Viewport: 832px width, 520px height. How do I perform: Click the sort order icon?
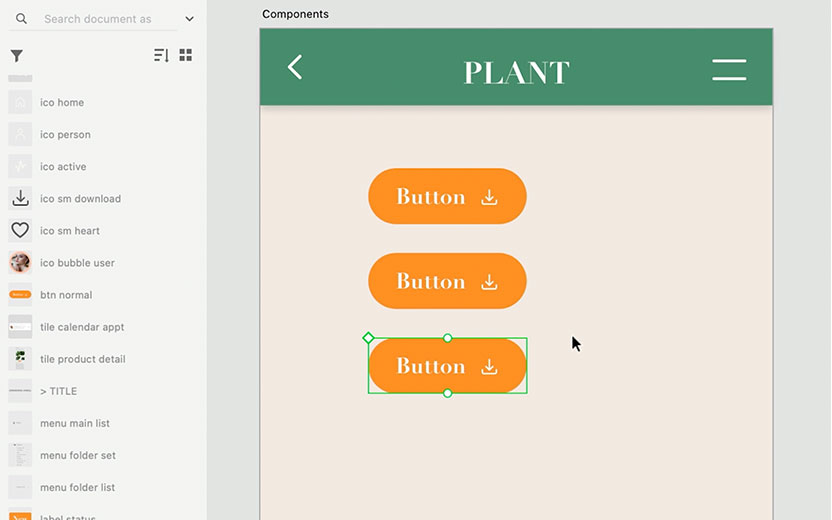[x=161, y=56]
